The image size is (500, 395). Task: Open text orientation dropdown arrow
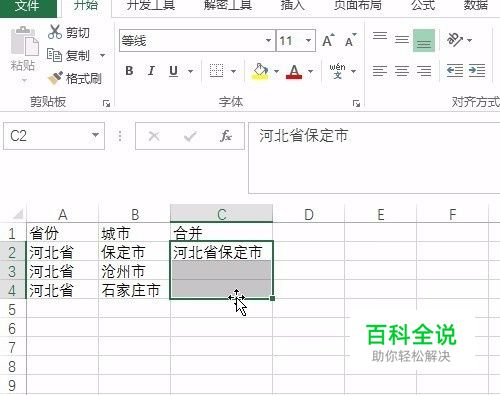click(469, 40)
